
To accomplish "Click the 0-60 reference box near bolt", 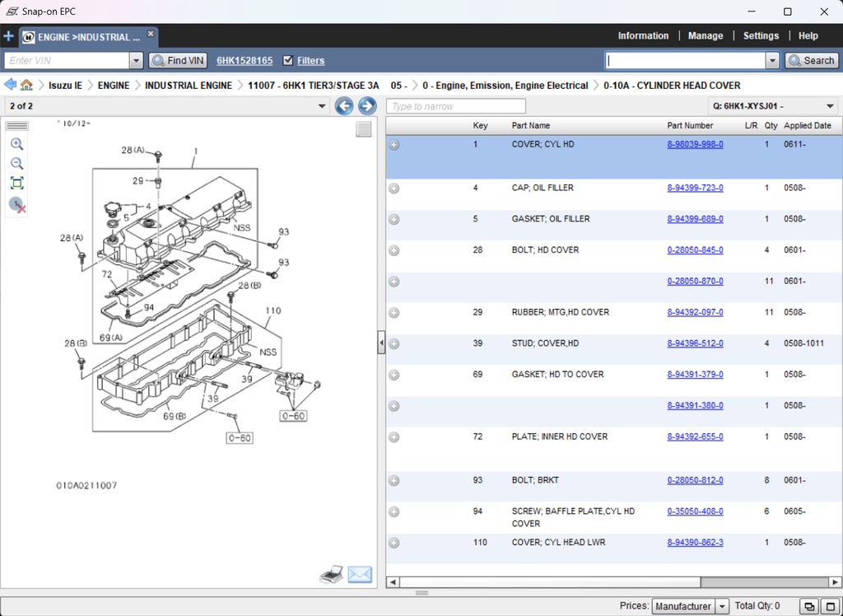I will point(240,438).
